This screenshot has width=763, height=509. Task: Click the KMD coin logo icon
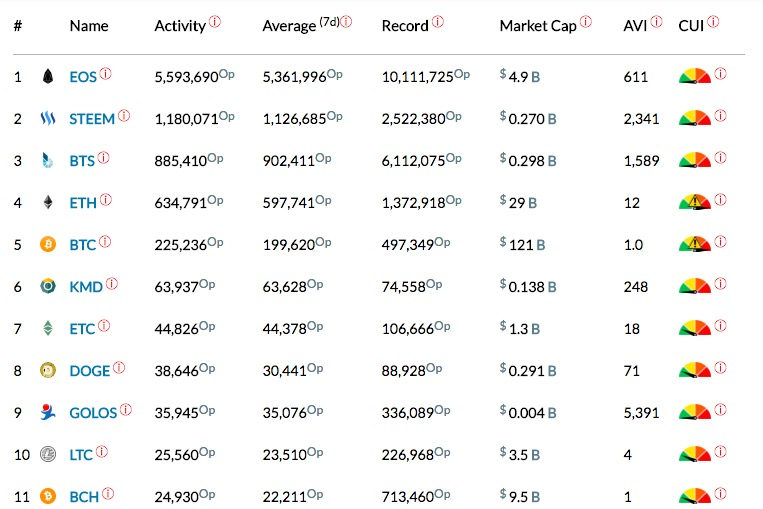pyautogui.click(x=48, y=286)
